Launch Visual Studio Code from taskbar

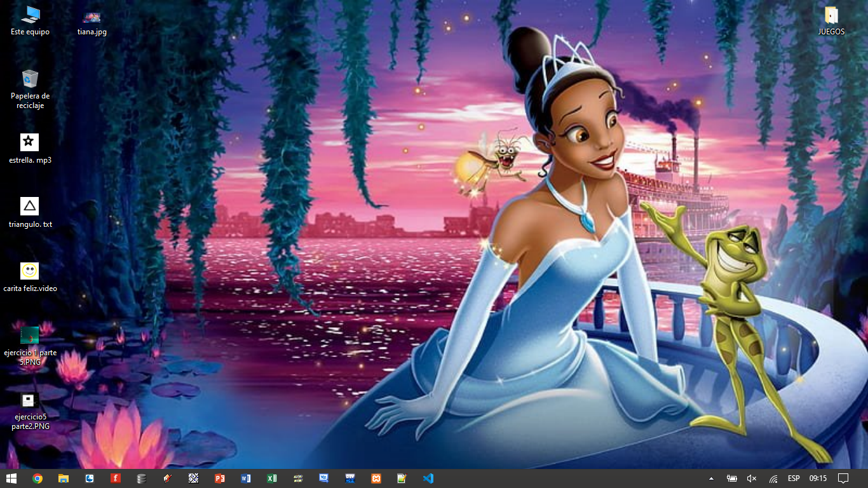click(428, 478)
